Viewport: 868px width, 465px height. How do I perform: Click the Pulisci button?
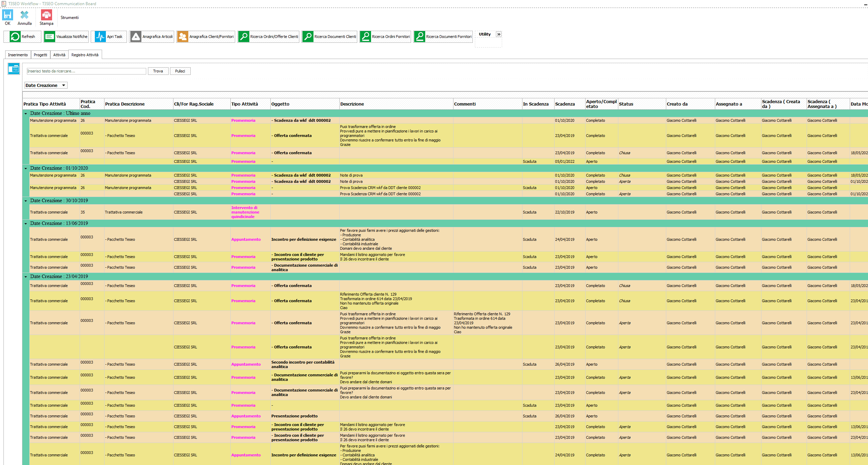coord(180,71)
